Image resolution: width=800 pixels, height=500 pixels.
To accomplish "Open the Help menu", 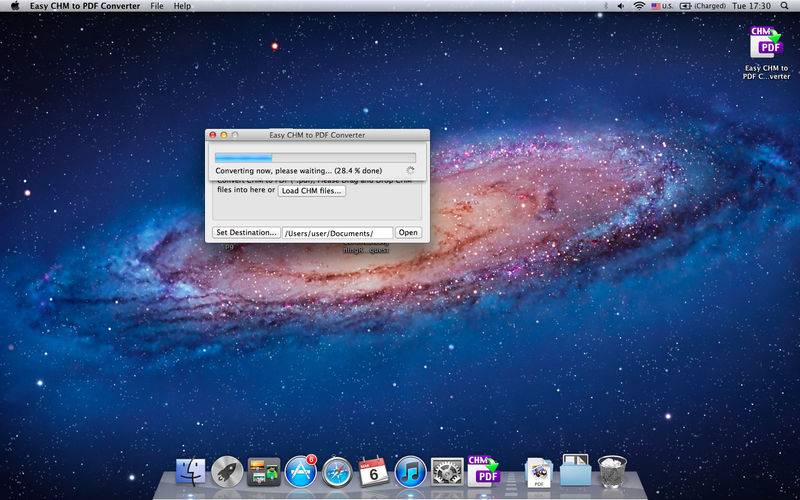I will coord(182,6).
